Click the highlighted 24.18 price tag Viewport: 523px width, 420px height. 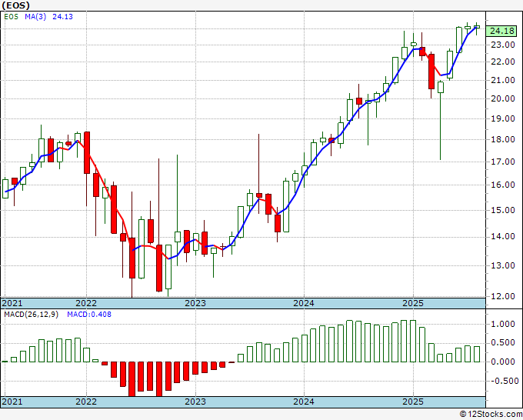501,31
